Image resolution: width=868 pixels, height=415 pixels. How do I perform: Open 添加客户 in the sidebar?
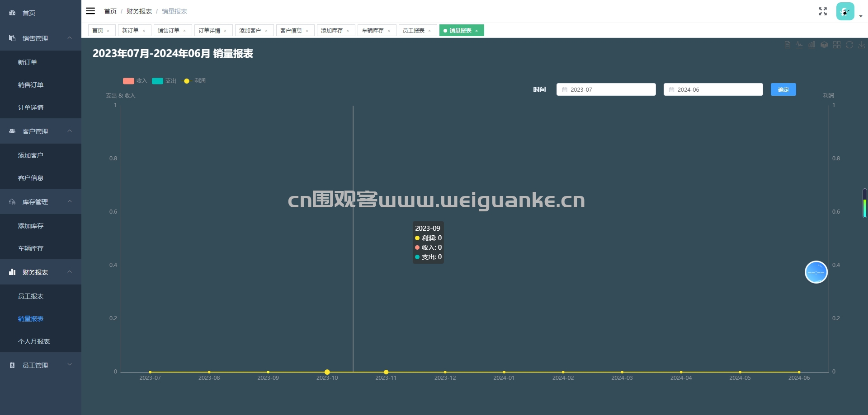41,155
